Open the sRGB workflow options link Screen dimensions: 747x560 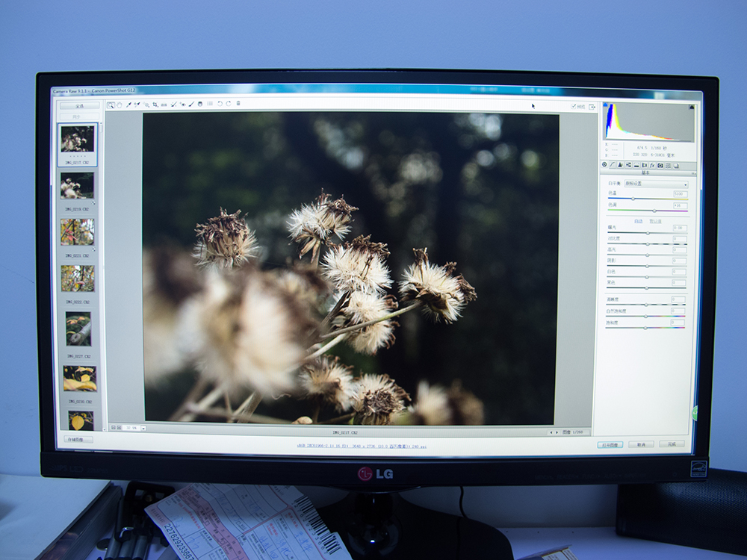(362, 447)
